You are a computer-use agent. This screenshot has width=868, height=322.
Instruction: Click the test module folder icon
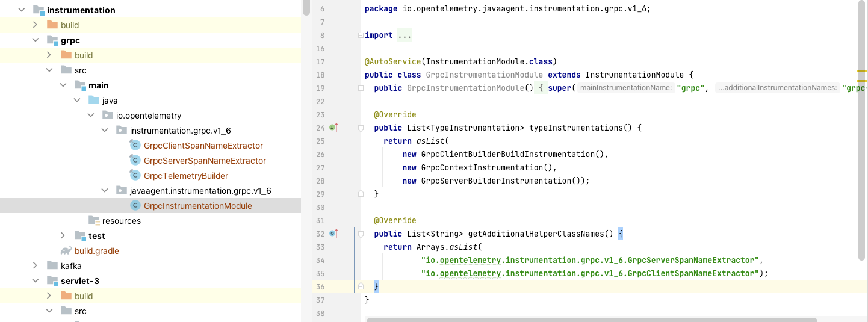click(80, 236)
